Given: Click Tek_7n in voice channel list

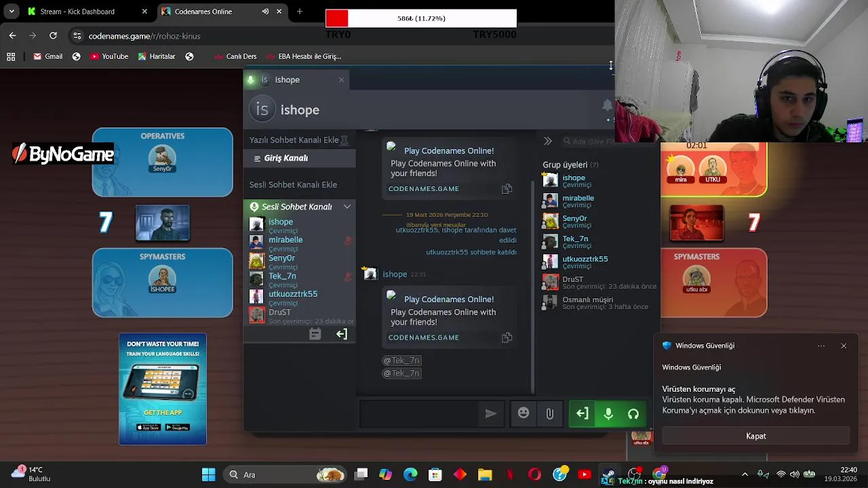Looking at the screenshot, I should pos(282,276).
